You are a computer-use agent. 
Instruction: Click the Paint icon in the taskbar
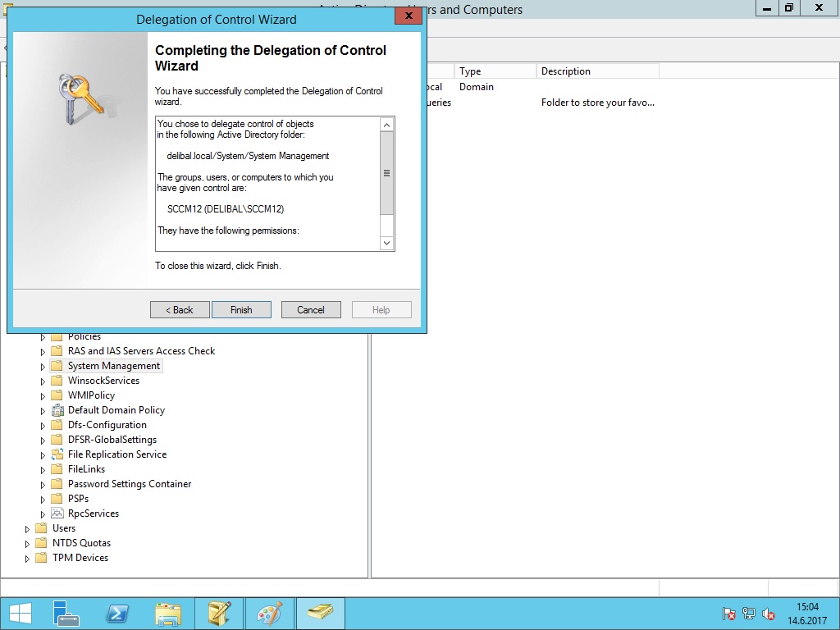coord(270,614)
